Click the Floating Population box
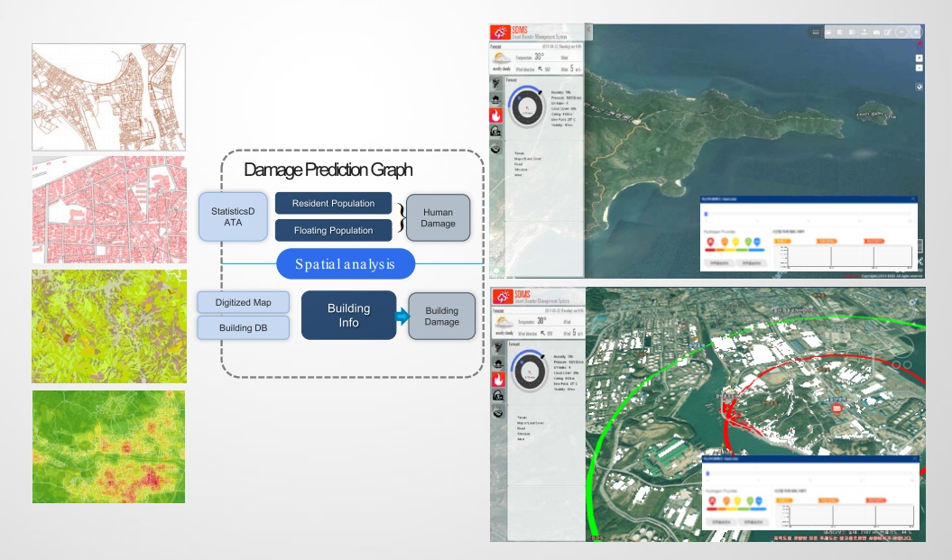 point(333,231)
